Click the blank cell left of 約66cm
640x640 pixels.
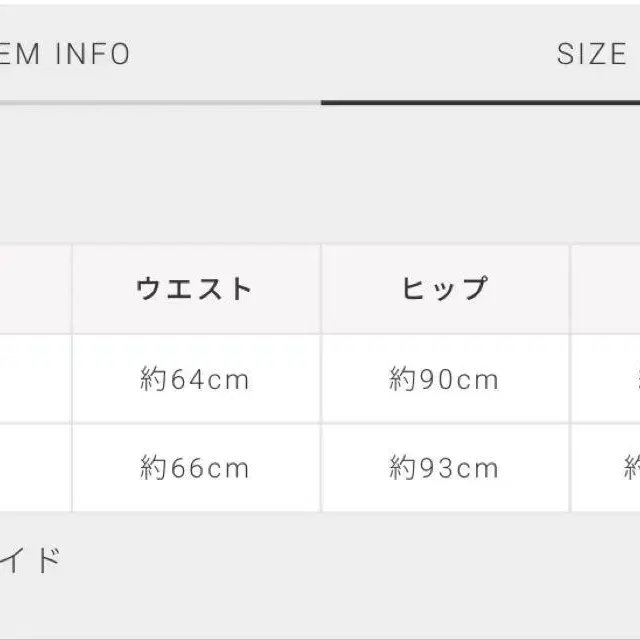point(35,468)
